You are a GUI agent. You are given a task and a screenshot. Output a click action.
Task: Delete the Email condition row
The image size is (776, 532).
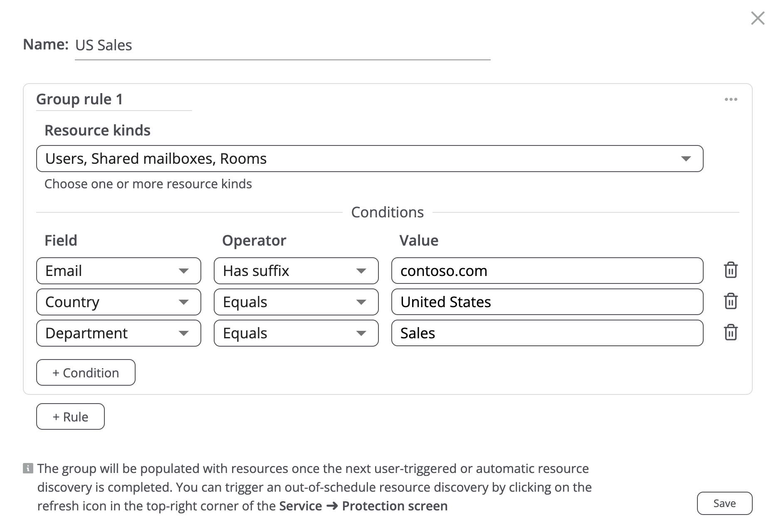[x=731, y=270]
